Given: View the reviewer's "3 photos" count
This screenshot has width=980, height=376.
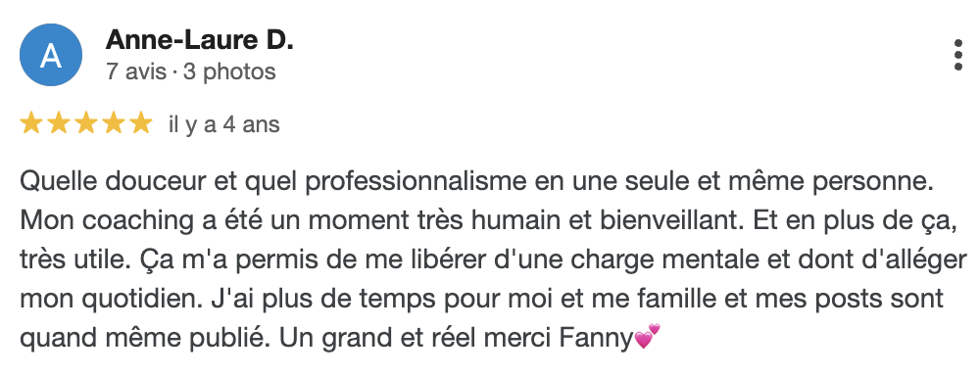Looking at the screenshot, I should click(229, 71).
